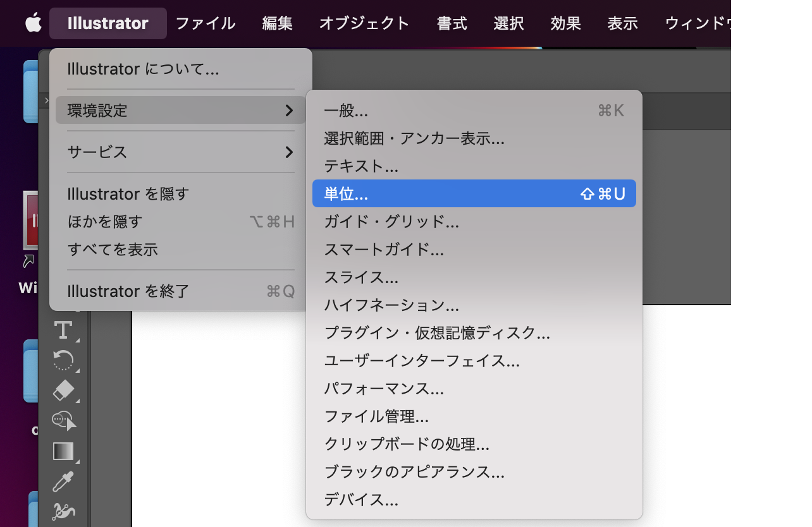Select the Symbol Sprayer tool
Screen dimensions: 812x527
[63, 511]
